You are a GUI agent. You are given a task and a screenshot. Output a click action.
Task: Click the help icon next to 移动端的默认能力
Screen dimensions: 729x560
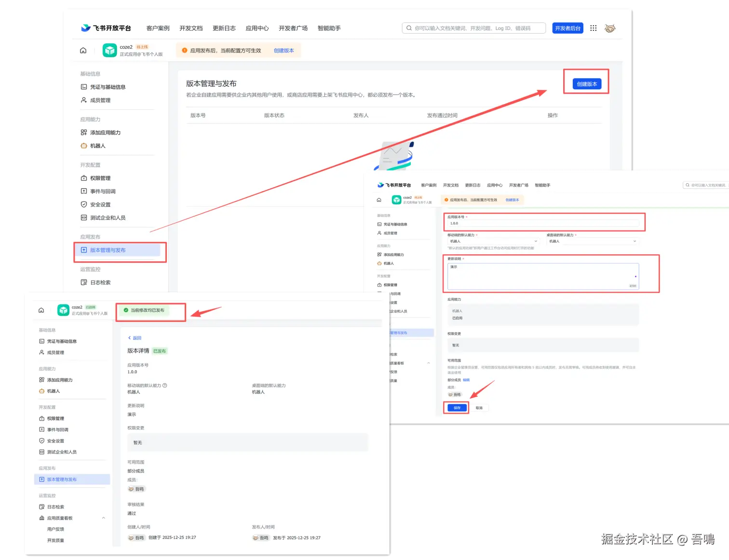165,385
